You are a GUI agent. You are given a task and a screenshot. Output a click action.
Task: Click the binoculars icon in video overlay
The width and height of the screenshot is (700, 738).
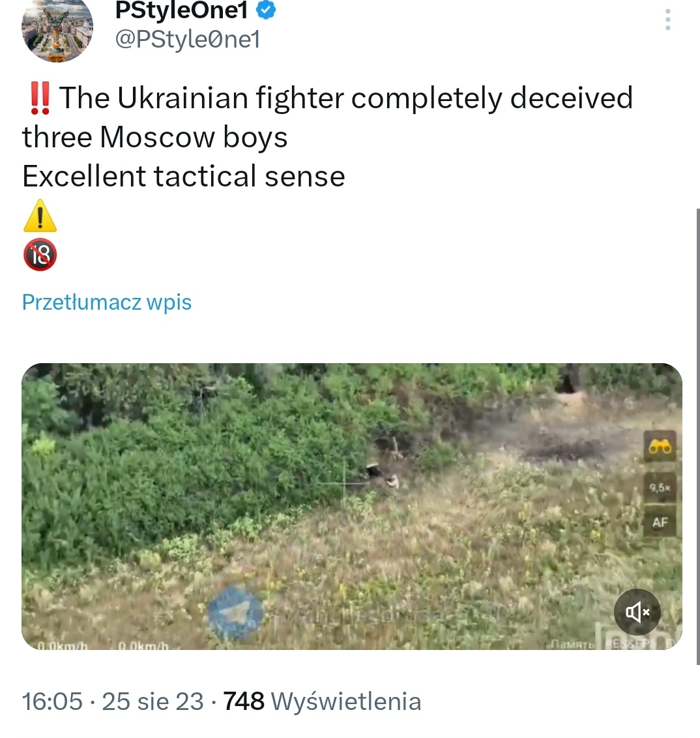click(x=660, y=446)
